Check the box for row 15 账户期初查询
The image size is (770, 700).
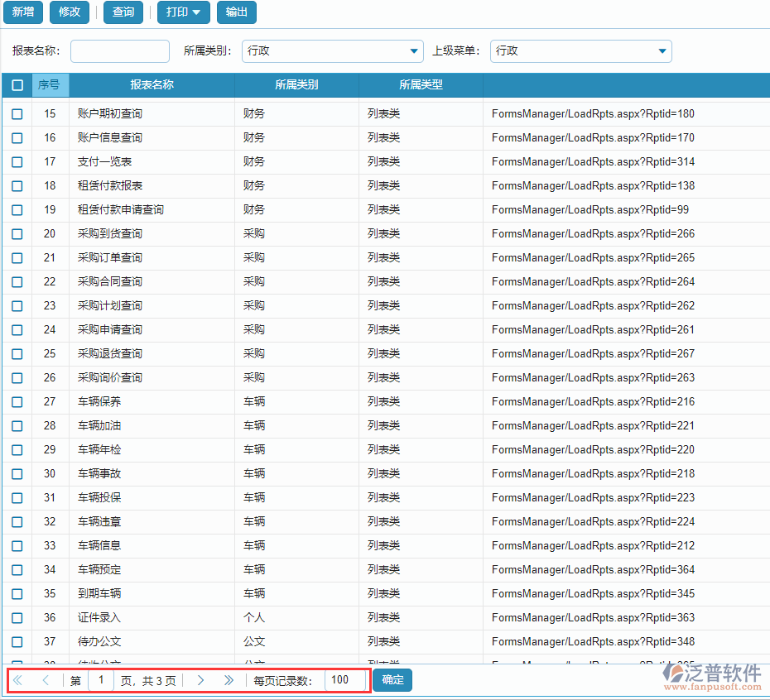coord(17,114)
